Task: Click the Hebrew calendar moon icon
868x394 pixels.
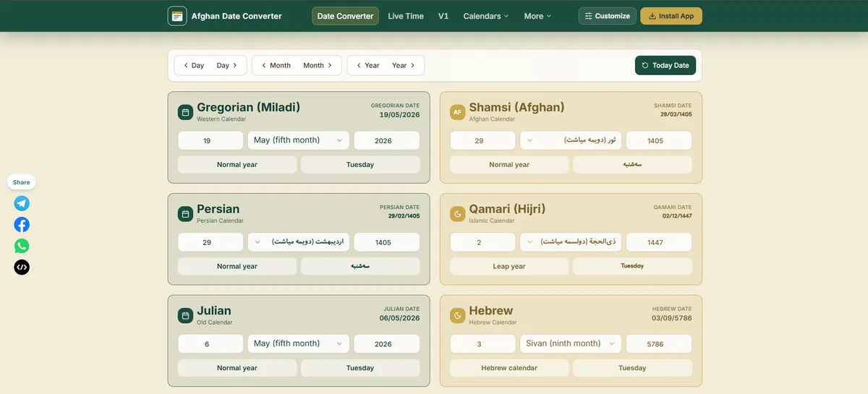Action: coord(457,315)
